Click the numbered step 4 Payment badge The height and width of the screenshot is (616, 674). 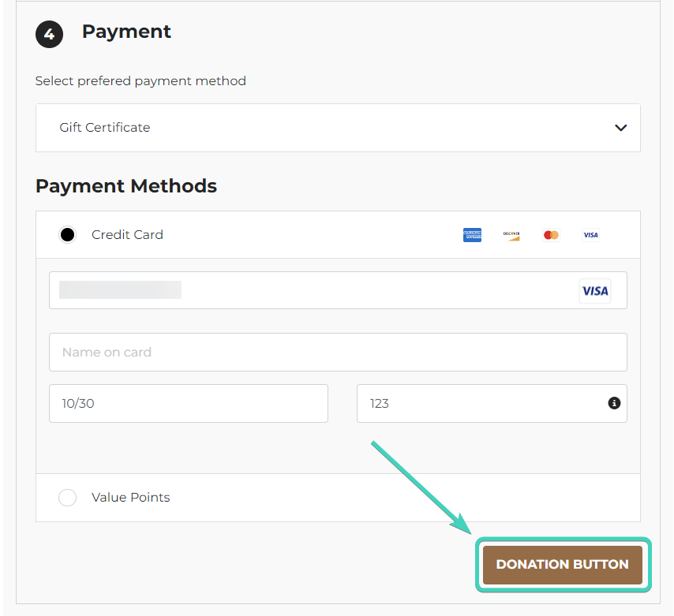pyautogui.click(x=49, y=34)
